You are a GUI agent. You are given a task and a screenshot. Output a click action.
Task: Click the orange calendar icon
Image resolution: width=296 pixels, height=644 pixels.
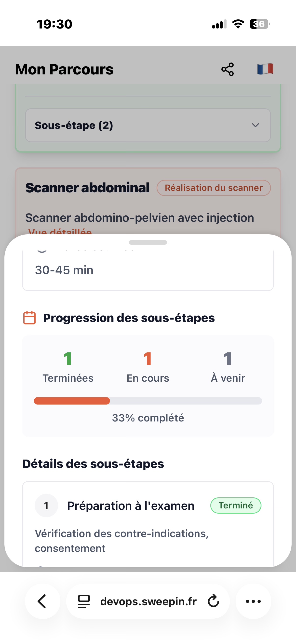click(29, 318)
